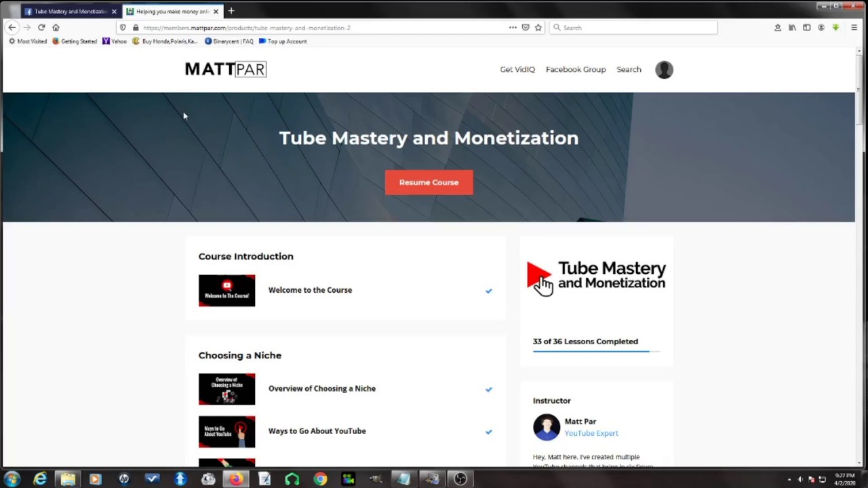
Task: Open Firefox account icon
Action: pos(821,28)
